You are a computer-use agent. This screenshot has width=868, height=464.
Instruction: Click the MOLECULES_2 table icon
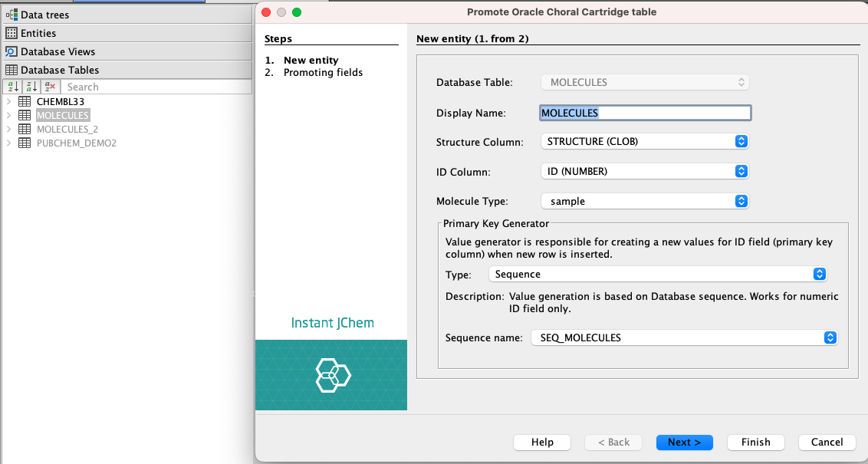pos(25,129)
